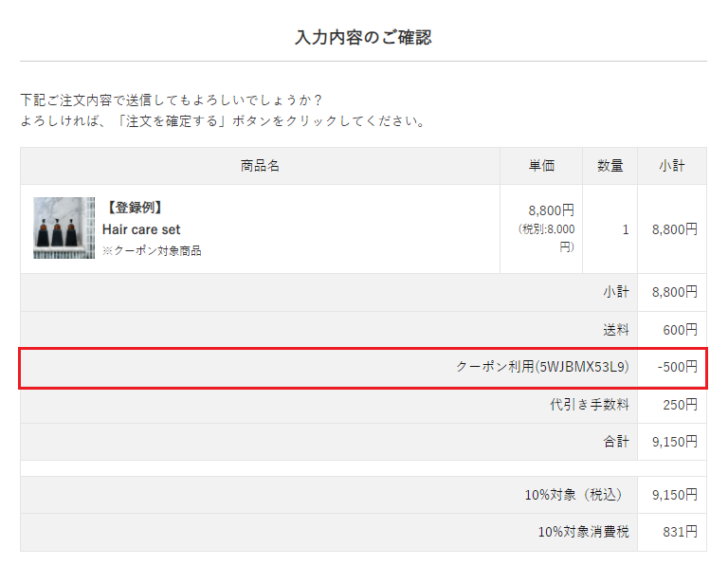Select the 単価 column header

[x=541, y=166]
